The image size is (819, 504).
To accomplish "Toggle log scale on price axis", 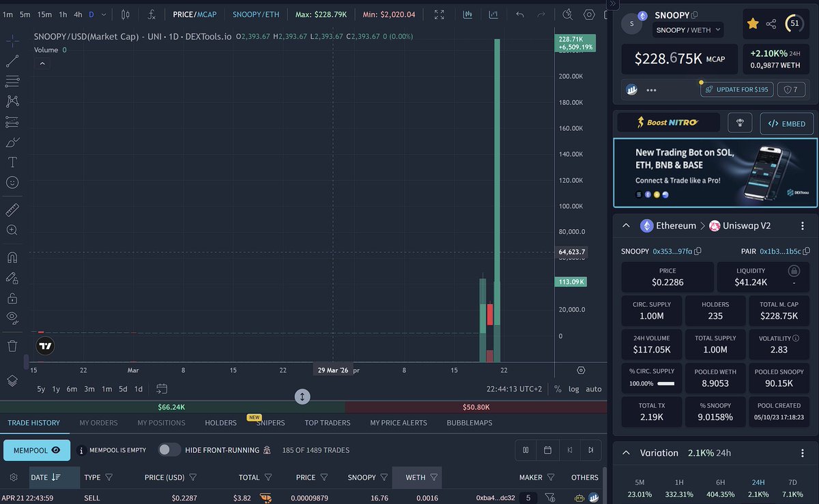I will (x=574, y=389).
